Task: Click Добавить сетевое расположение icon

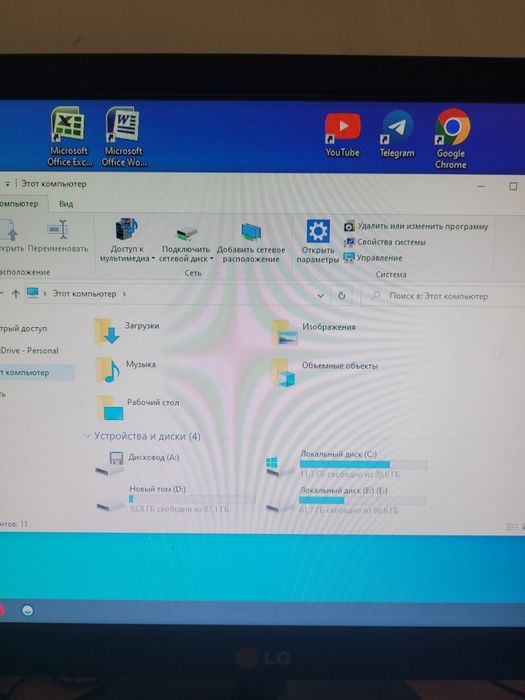Action: click(x=251, y=232)
